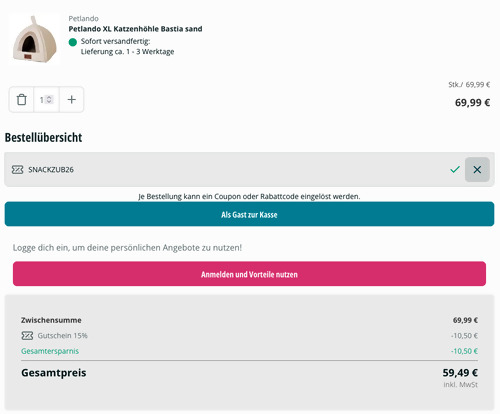Click Anmelden und Vorteile nutzen button
The width and height of the screenshot is (500, 414).
point(249,274)
